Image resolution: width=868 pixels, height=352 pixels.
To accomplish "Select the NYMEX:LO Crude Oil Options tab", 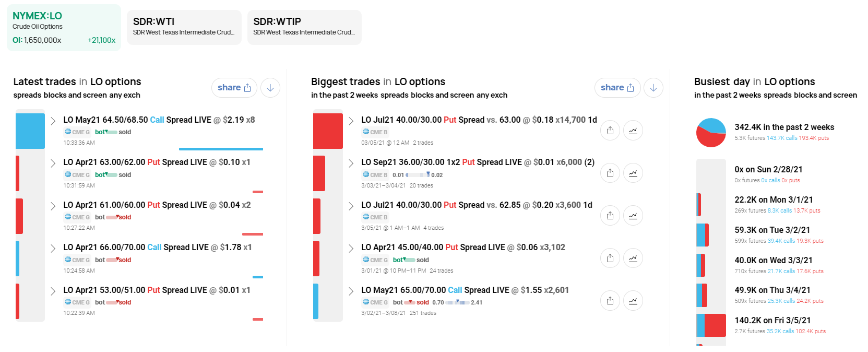I will point(64,28).
